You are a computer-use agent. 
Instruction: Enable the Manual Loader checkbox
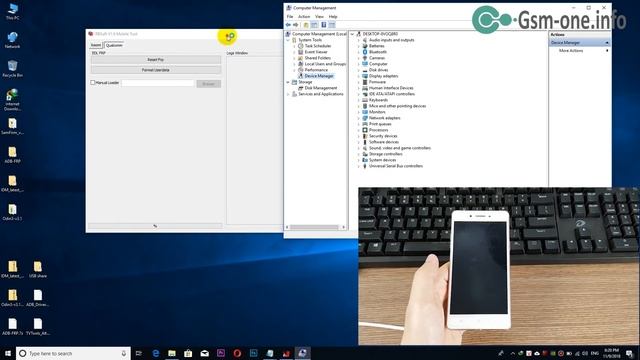pyautogui.click(x=93, y=82)
